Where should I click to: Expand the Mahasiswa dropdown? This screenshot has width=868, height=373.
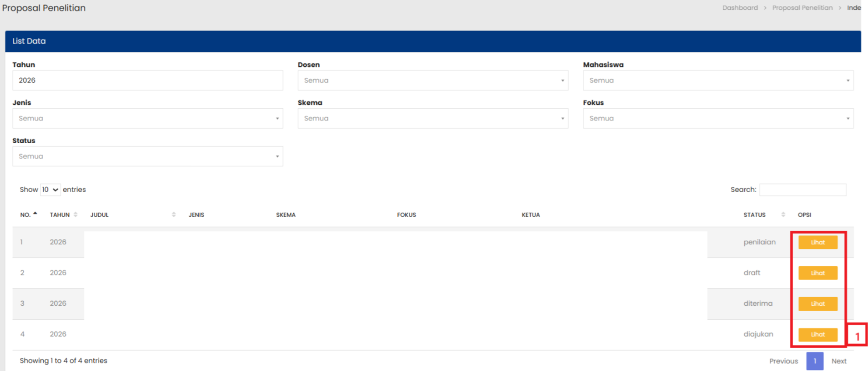(718, 80)
